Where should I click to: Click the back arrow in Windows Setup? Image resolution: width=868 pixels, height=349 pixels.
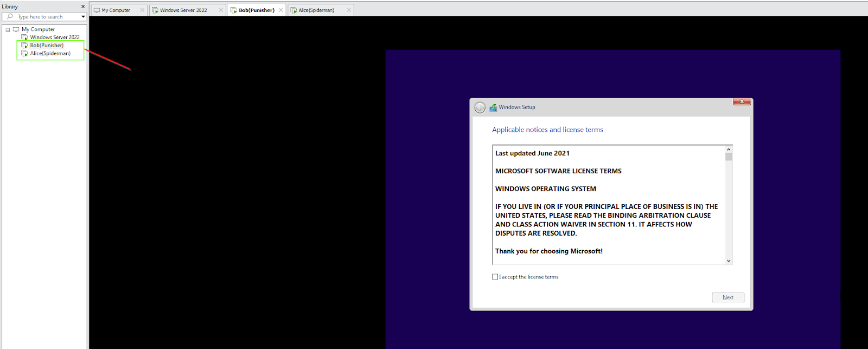point(480,107)
